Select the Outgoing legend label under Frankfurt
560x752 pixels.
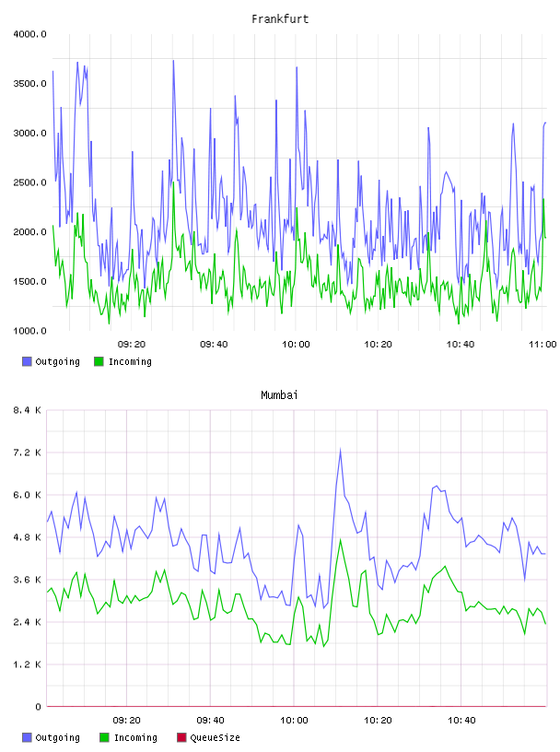(x=57, y=362)
